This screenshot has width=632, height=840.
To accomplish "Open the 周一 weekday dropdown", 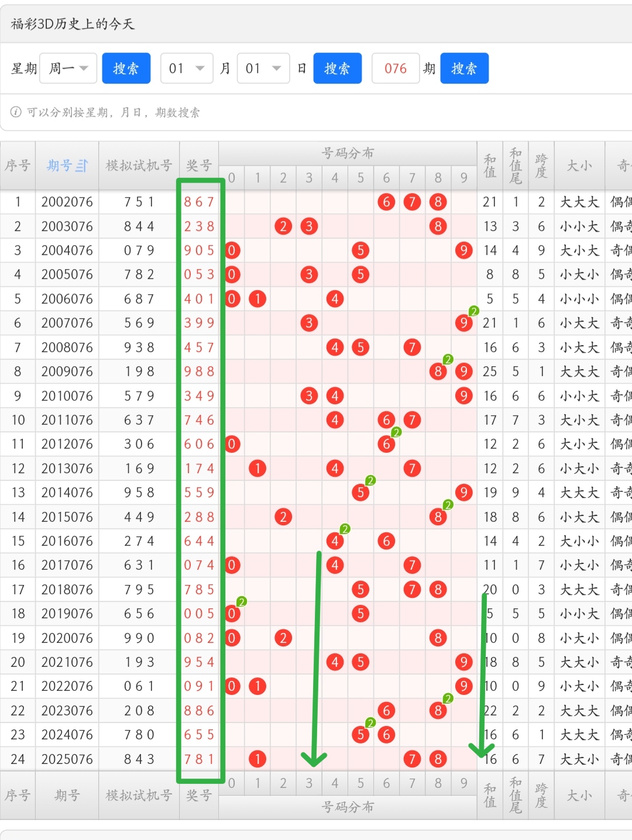I will tap(68, 68).
